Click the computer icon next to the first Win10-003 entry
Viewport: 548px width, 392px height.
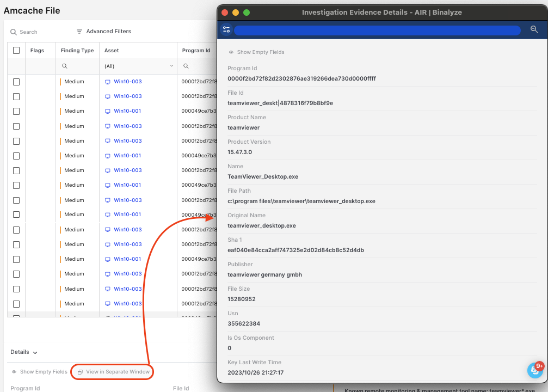pos(107,81)
